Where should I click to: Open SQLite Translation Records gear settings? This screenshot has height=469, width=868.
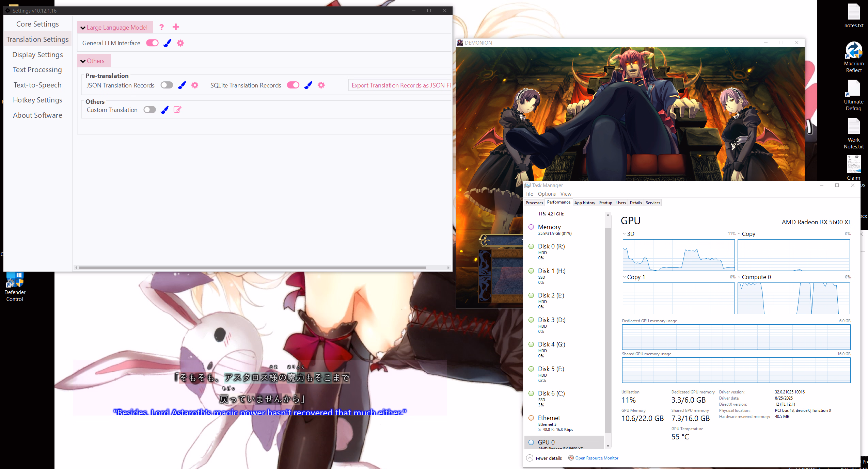click(x=321, y=85)
